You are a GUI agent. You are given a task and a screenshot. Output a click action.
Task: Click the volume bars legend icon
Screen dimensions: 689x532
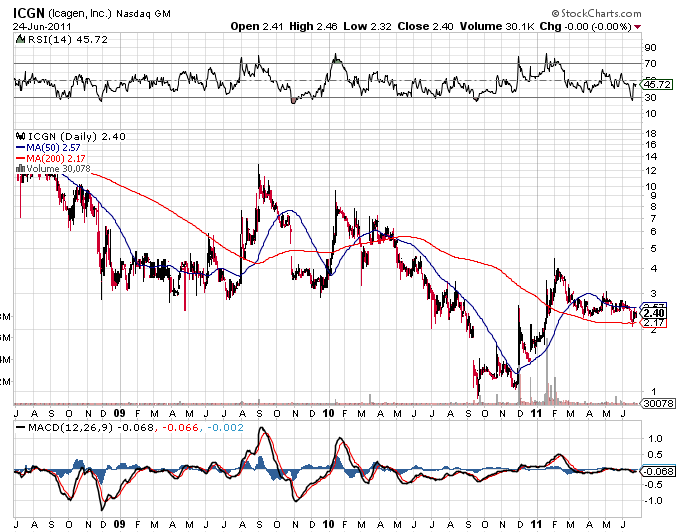pos(19,169)
